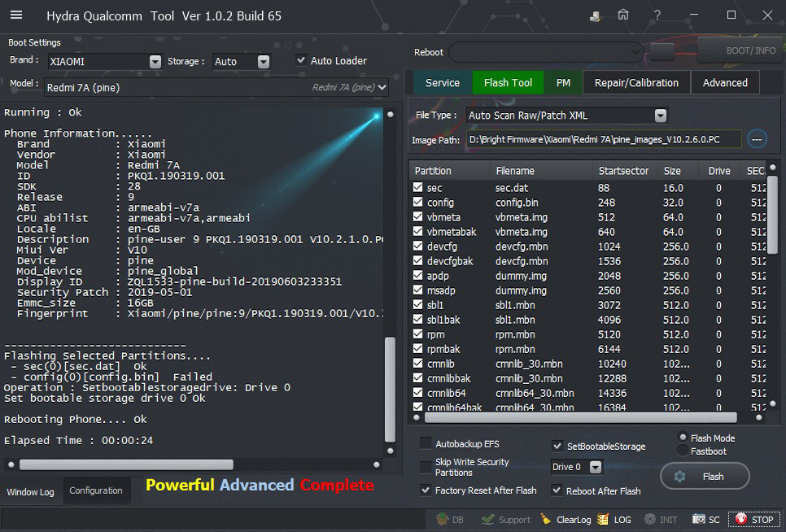Uncheck the config partition checkbox

(417, 202)
